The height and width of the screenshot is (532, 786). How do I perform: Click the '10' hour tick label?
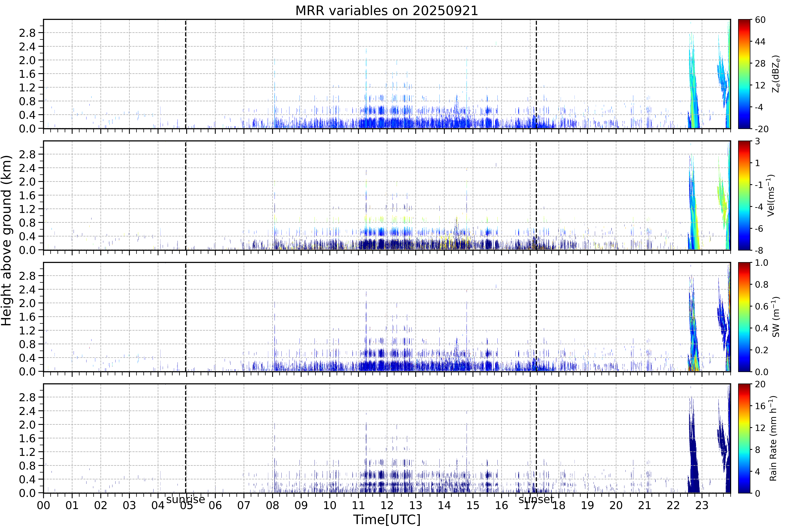pos(330,505)
